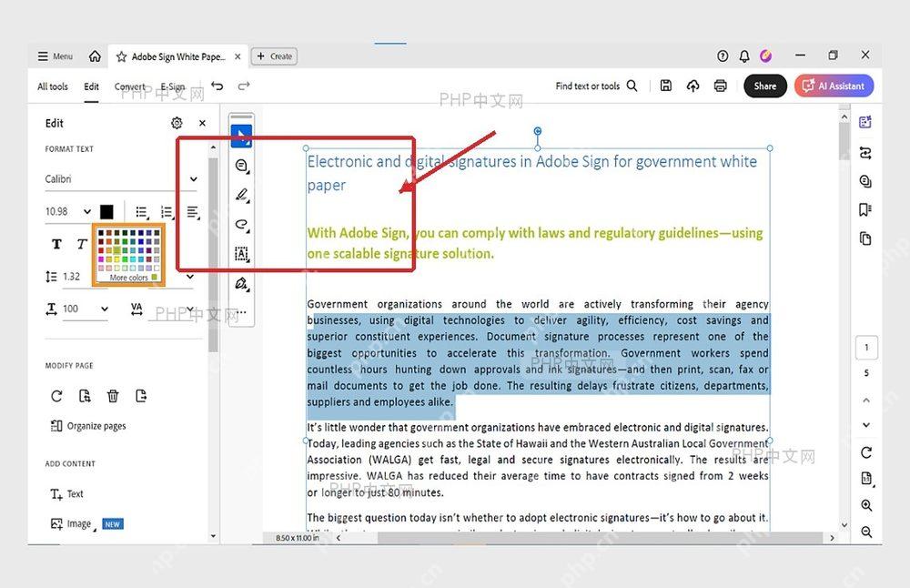The width and height of the screenshot is (910, 588).
Task: Open the page thumbnails copy icon
Action: point(865,238)
